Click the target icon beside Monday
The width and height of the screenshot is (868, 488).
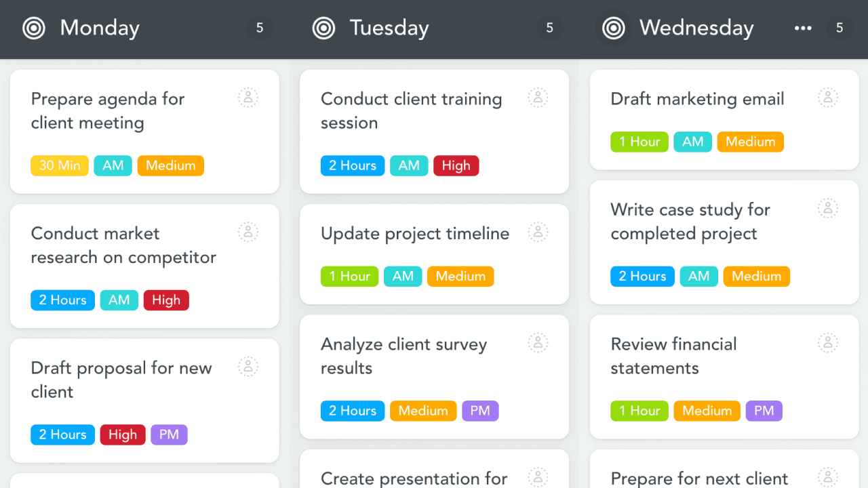coord(34,28)
